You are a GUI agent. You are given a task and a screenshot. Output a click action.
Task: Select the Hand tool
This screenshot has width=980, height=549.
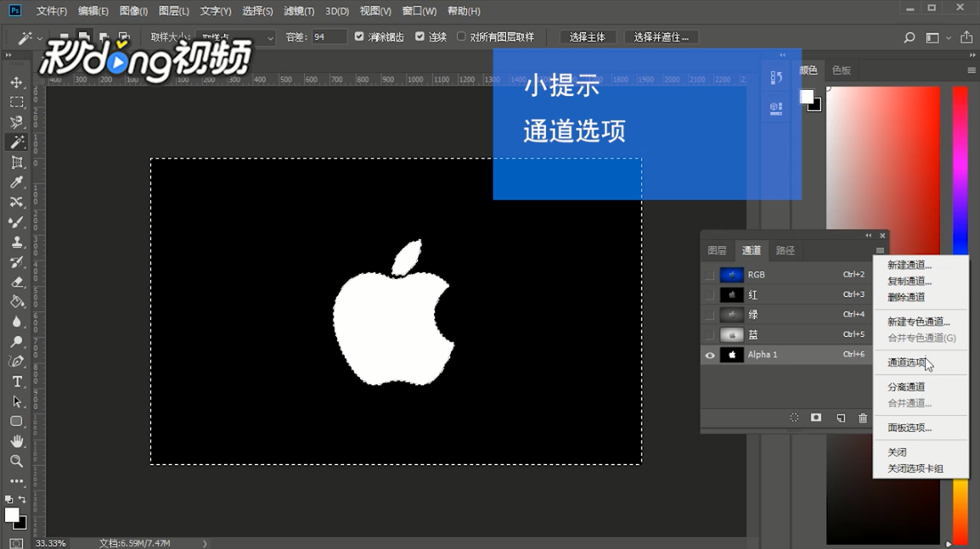click(17, 441)
